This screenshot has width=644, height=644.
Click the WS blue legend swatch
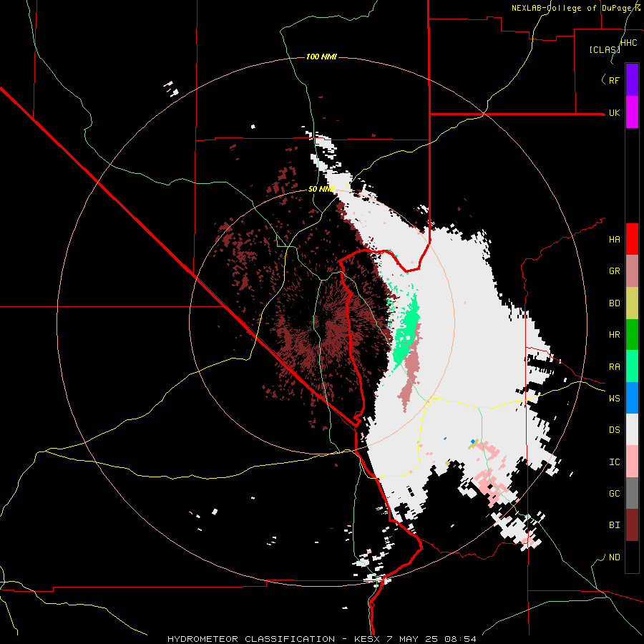pyautogui.click(x=632, y=398)
